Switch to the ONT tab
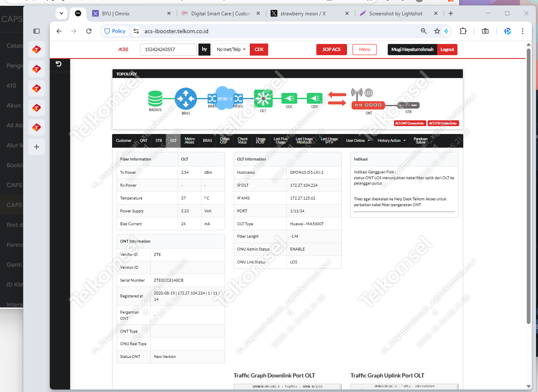 [x=144, y=141]
